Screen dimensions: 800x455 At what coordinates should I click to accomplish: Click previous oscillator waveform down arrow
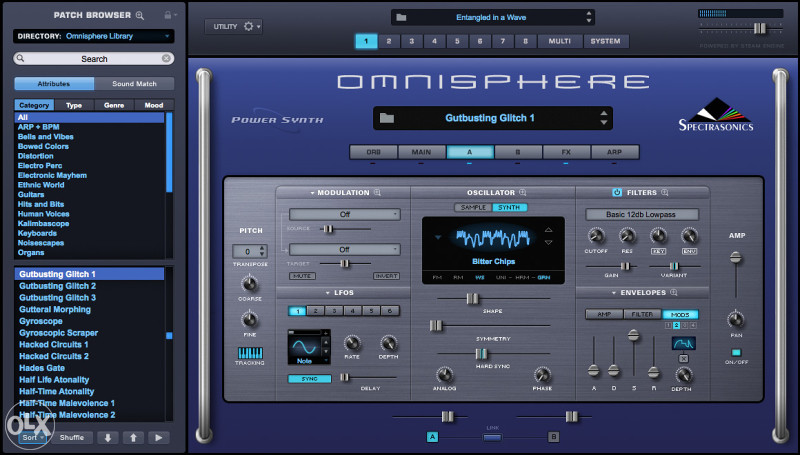[x=548, y=242]
